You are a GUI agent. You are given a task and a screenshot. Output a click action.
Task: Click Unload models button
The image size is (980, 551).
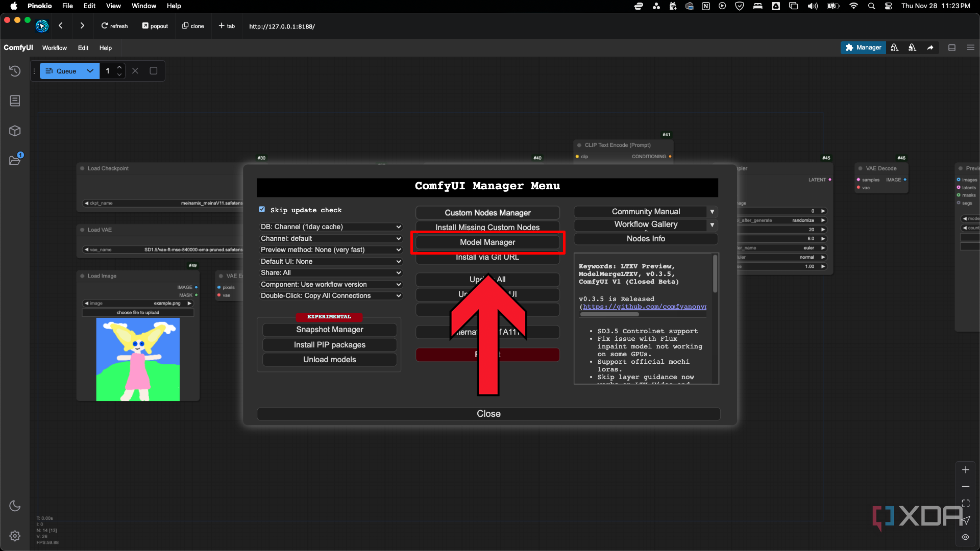click(x=330, y=360)
